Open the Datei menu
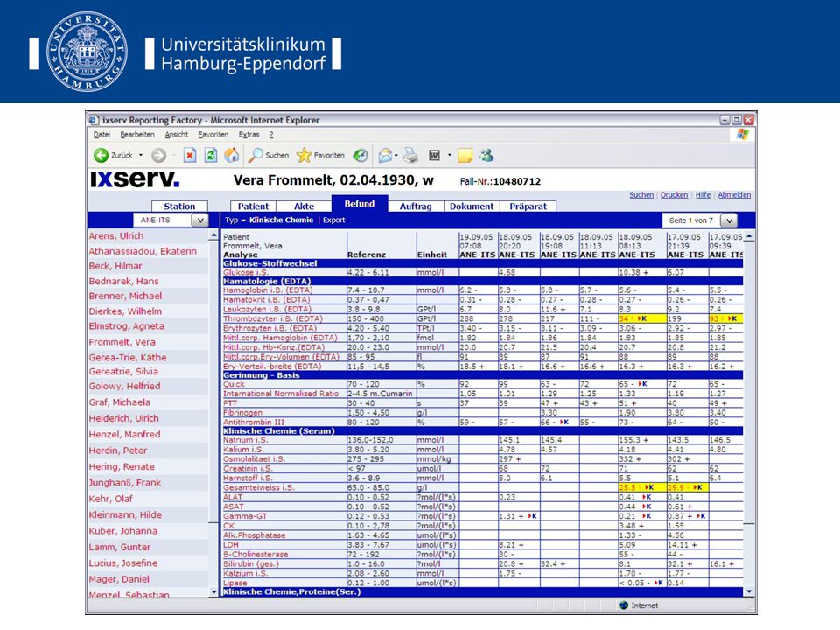 point(101,135)
